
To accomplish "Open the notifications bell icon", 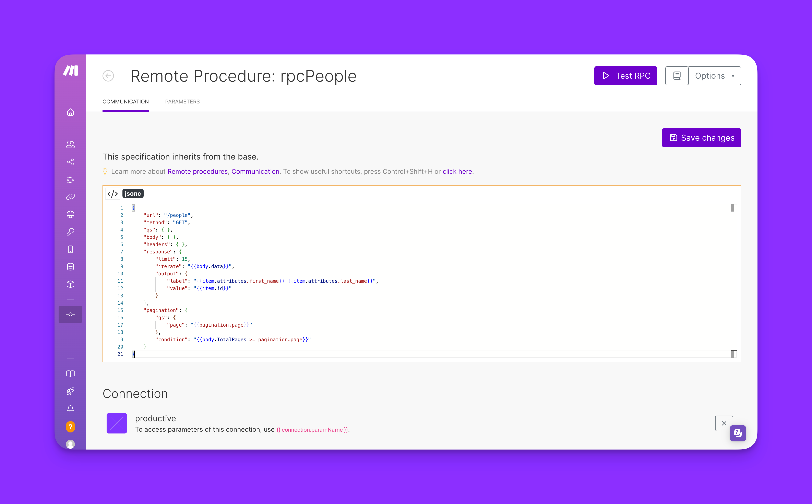I will point(70,409).
